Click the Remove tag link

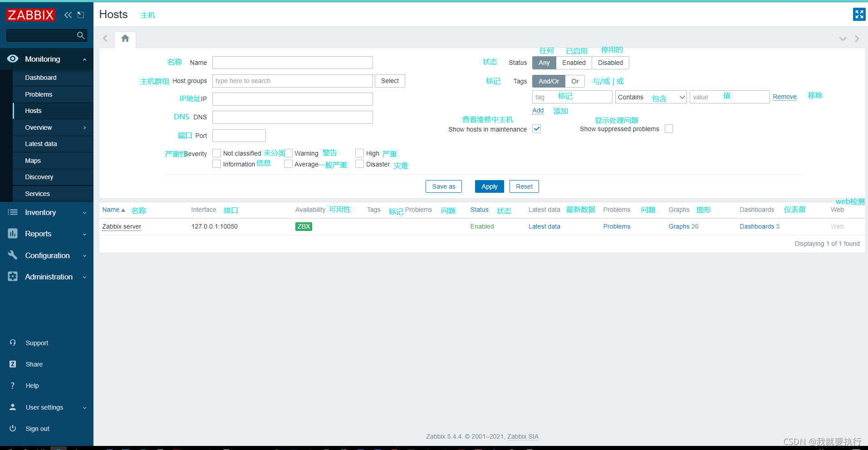click(785, 97)
